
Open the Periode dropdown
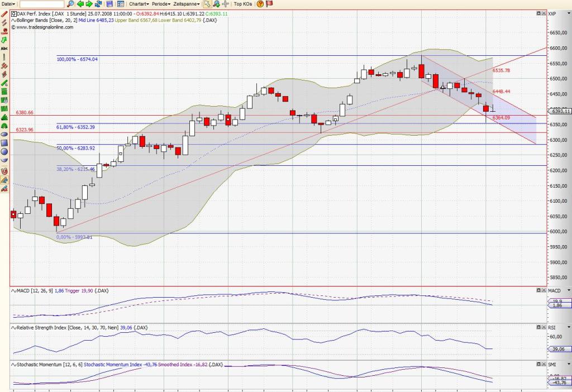coord(161,4)
